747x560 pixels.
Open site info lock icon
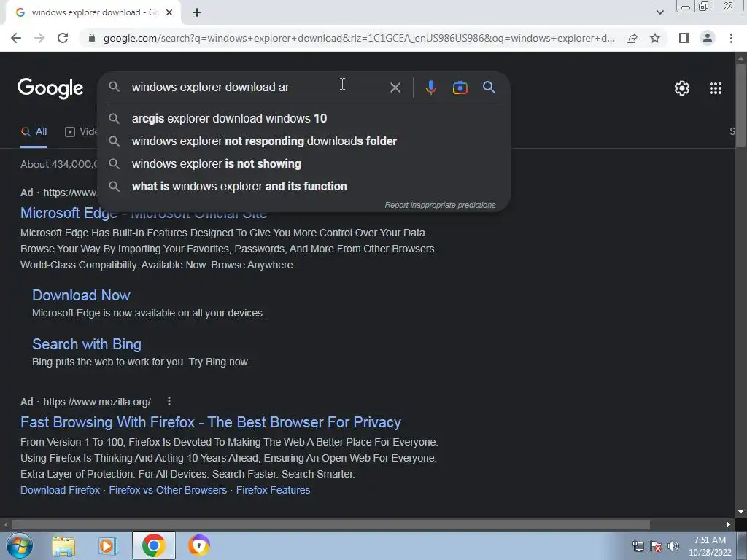click(x=92, y=38)
